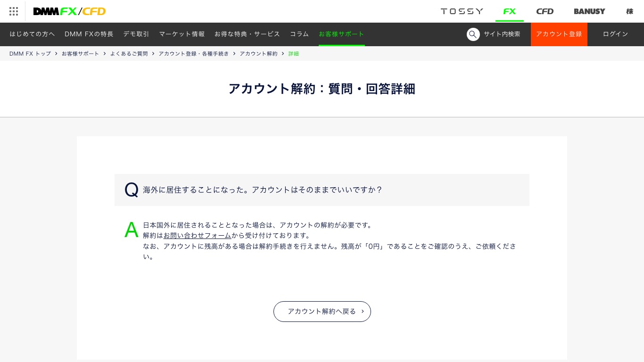Open the マーケット情報 menu
644x362 pixels.
tap(182, 34)
